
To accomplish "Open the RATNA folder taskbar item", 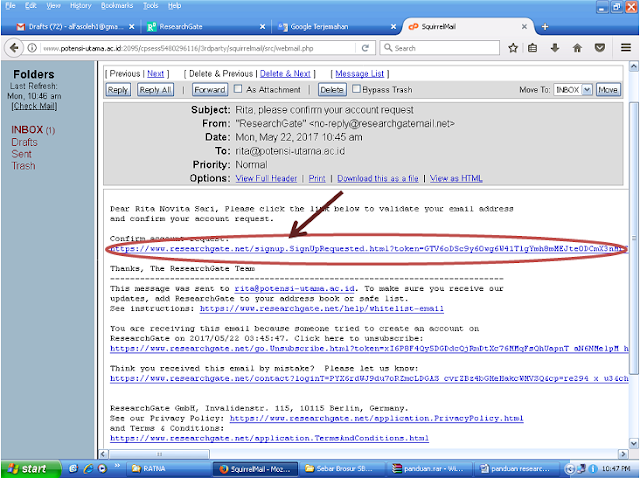I will (169, 469).
